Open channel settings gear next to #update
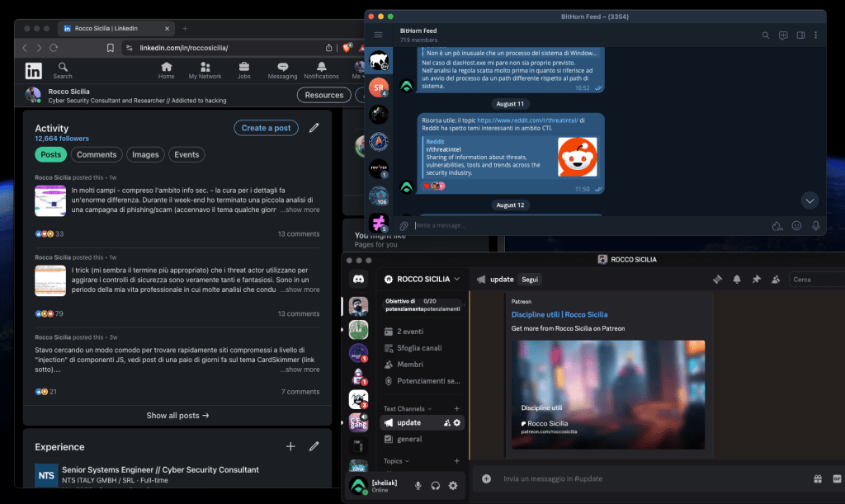845x504 pixels. point(456,422)
